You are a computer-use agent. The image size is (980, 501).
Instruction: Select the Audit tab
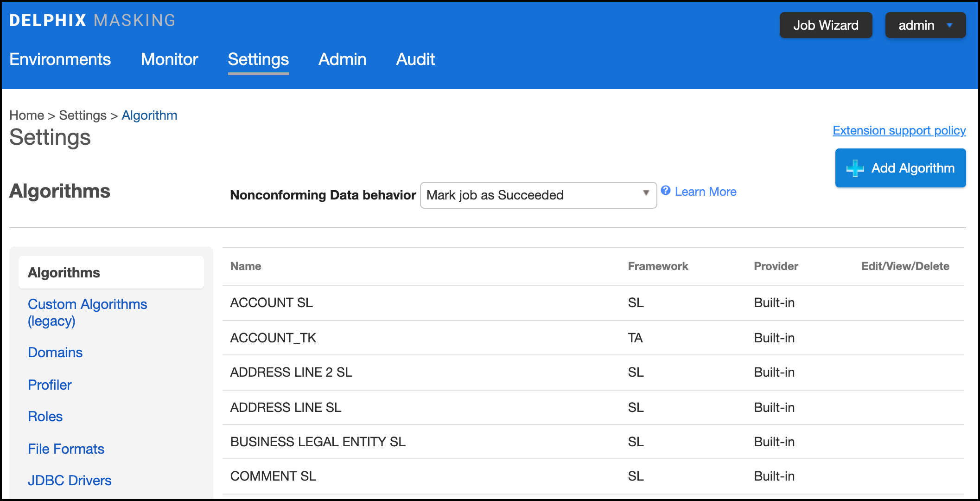(x=415, y=59)
